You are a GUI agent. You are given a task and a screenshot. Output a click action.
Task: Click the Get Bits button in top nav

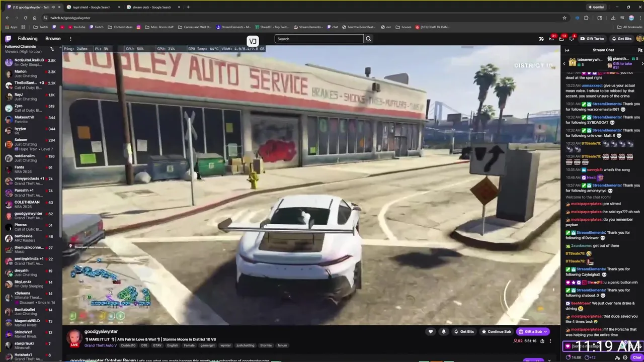click(621, 39)
